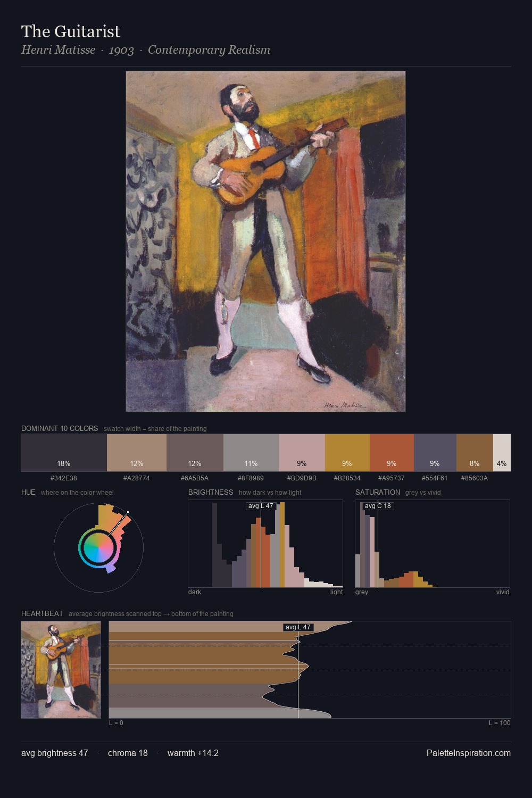Click the artist name Henri Matisse
532x798 pixels.
59,50
